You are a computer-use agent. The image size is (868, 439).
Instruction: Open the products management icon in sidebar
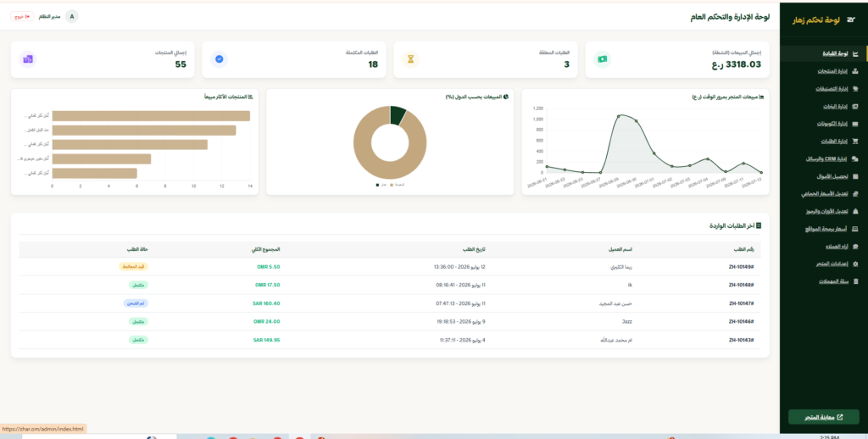(856, 71)
